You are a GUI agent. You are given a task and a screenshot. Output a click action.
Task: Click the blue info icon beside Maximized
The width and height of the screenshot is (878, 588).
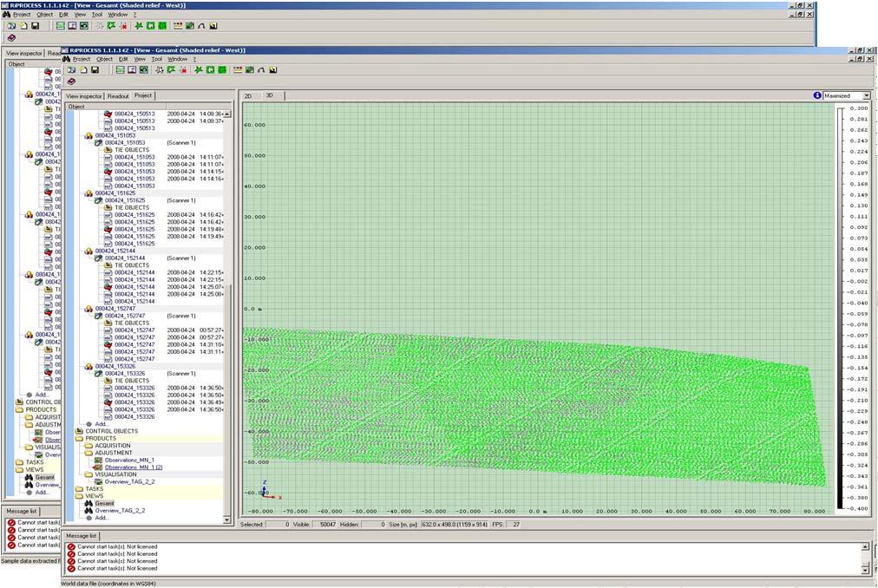pyautogui.click(x=817, y=95)
